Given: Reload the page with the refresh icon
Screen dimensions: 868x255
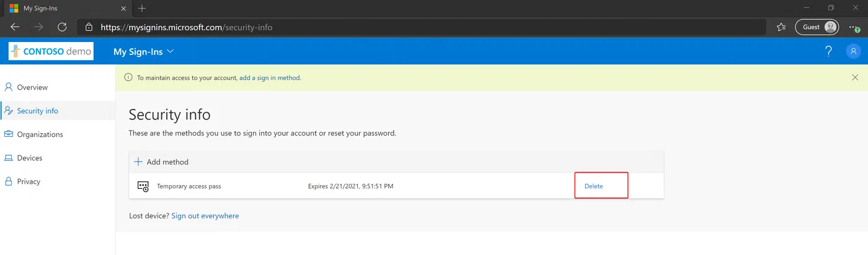Looking at the screenshot, I should [x=62, y=27].
